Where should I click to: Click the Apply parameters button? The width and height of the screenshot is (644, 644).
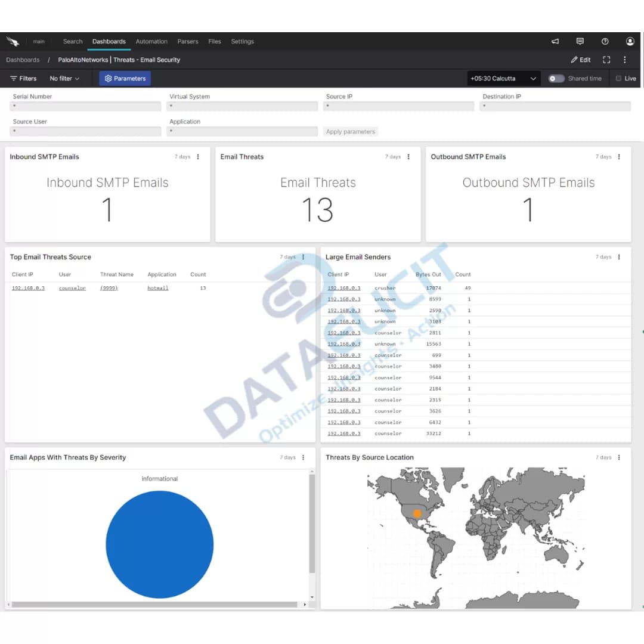pyautogui.click(x=350, y=131)
